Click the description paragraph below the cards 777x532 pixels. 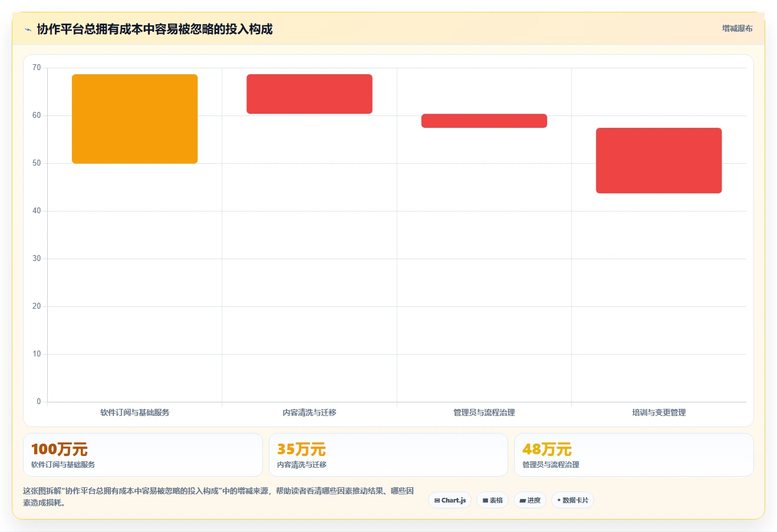coord(219,497)
